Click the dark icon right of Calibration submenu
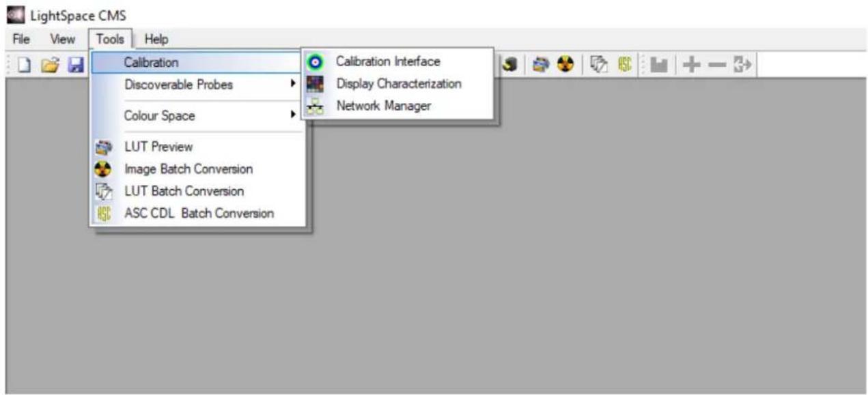Screen dimensions: 868x395 point(509,64)
